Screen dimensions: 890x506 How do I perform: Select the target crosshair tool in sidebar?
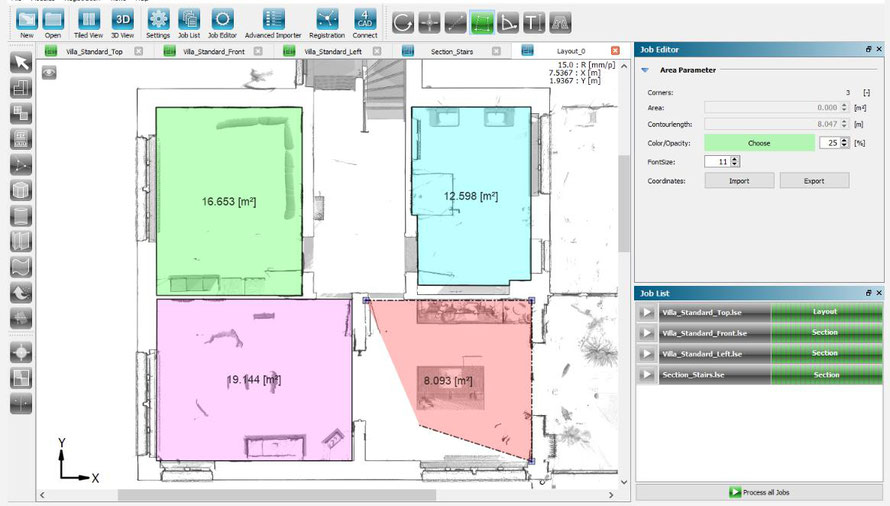tap(21, 353)
